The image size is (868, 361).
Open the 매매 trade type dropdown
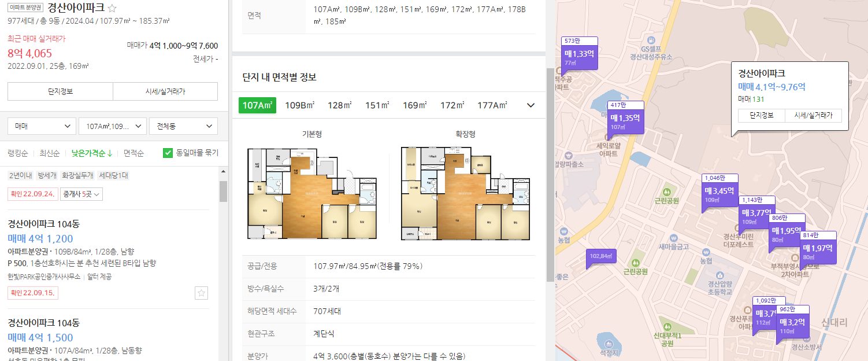coord(42,126)
